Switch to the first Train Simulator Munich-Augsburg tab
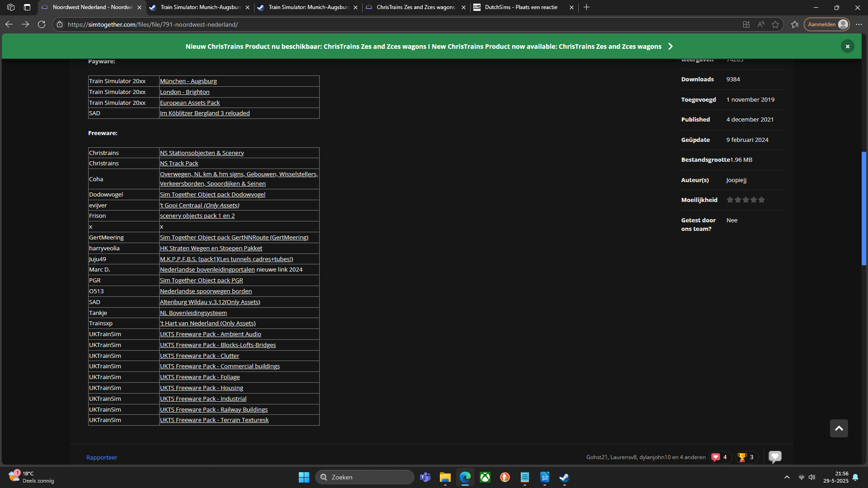The height and width of the screenshot is (488, 868). (200, 7)
